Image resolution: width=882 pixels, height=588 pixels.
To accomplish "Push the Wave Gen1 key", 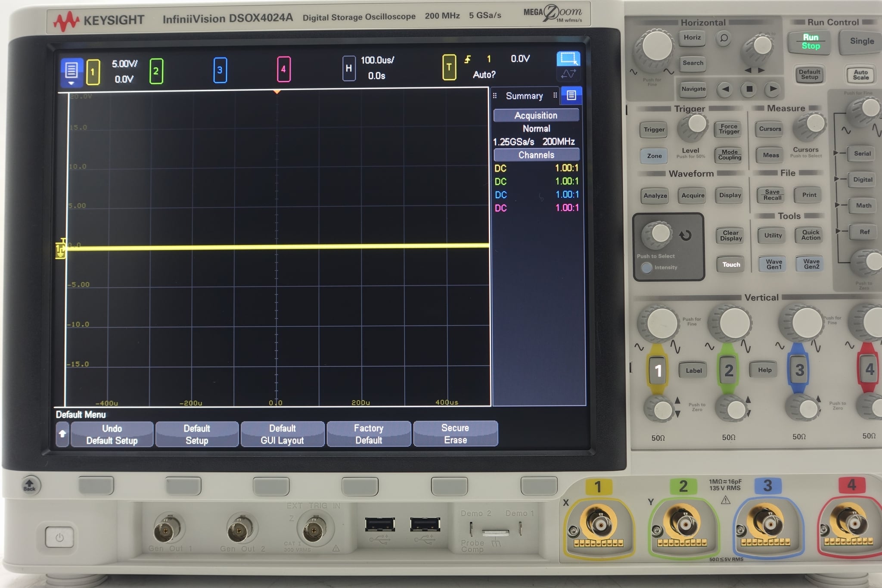I will 773,264.
